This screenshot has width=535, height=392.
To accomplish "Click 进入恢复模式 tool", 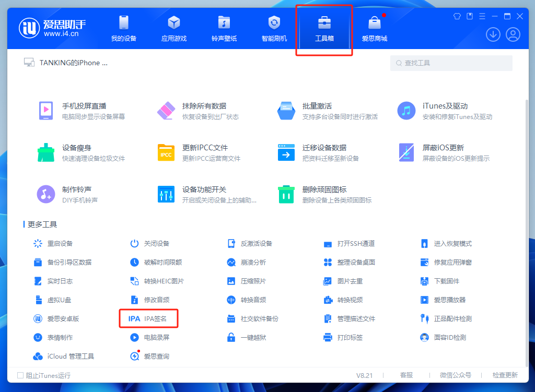I will click(x=446, y=243).
